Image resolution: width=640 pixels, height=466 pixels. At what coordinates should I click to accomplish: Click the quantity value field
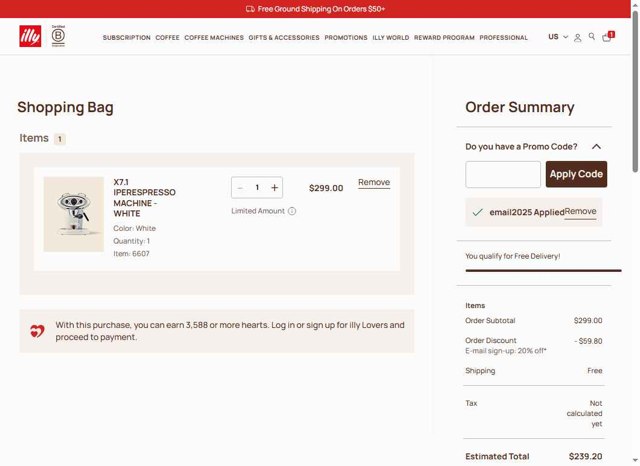pos(257,187)
